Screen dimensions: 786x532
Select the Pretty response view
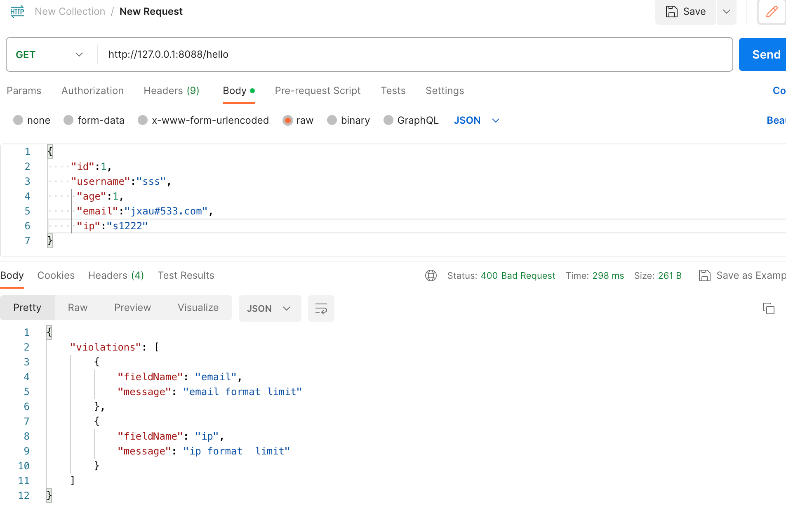tap(27, 308)
